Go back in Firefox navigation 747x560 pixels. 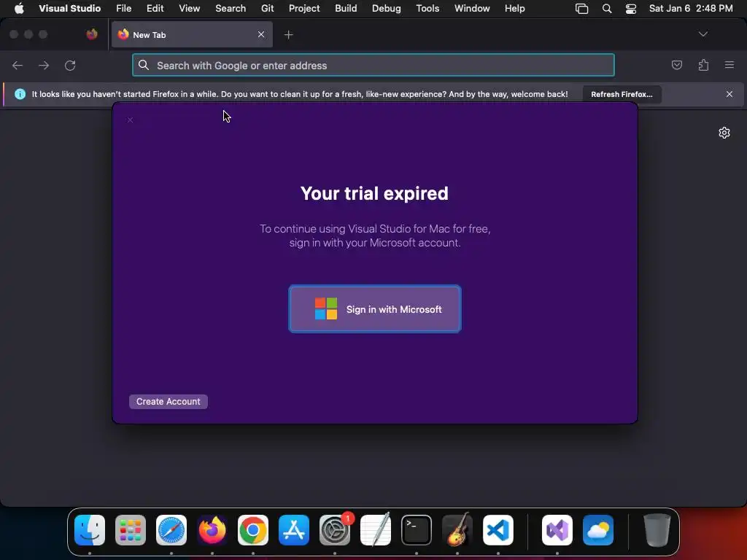[x=18, y=65]
